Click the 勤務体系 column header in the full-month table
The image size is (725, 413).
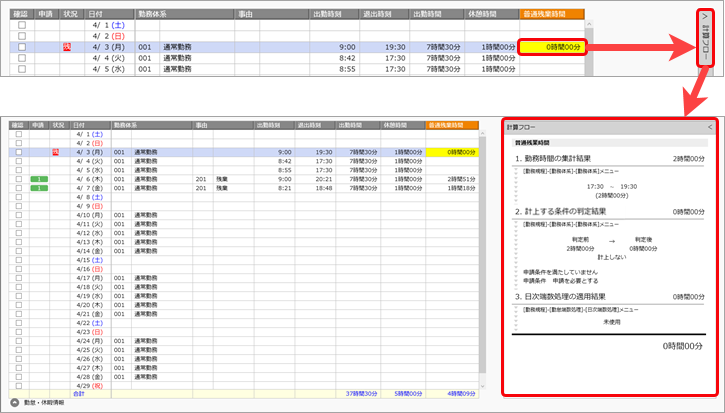[x=152, y=125]
